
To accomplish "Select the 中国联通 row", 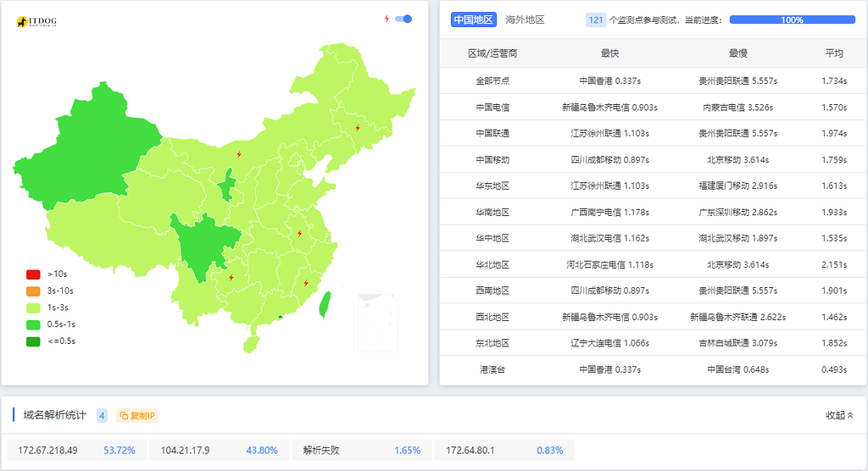I will tap(654, 133).
